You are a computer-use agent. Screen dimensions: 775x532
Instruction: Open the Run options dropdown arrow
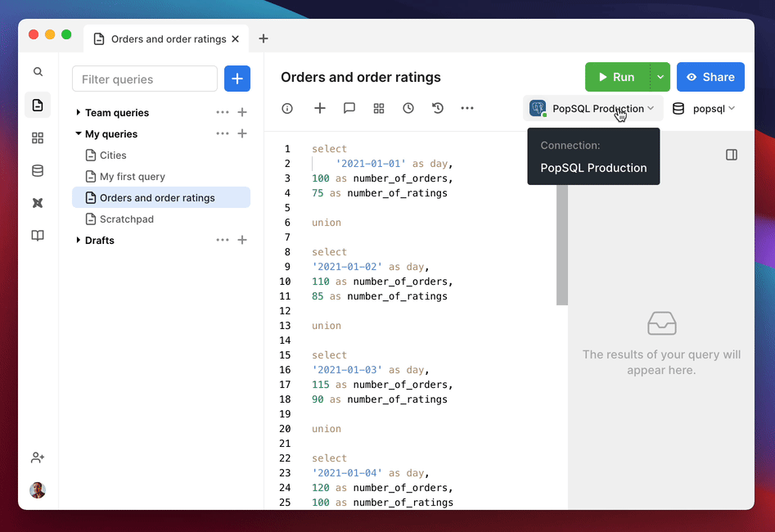click(x=660, y=77)
